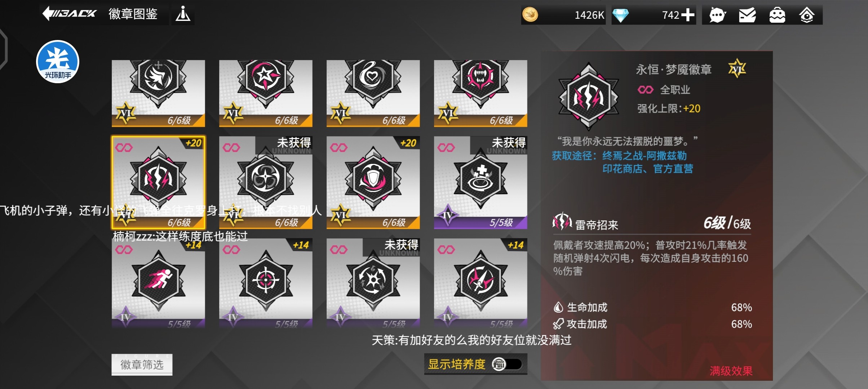Add diamonds with the plus icon
868x389 pixels.
tap(688, 15)
